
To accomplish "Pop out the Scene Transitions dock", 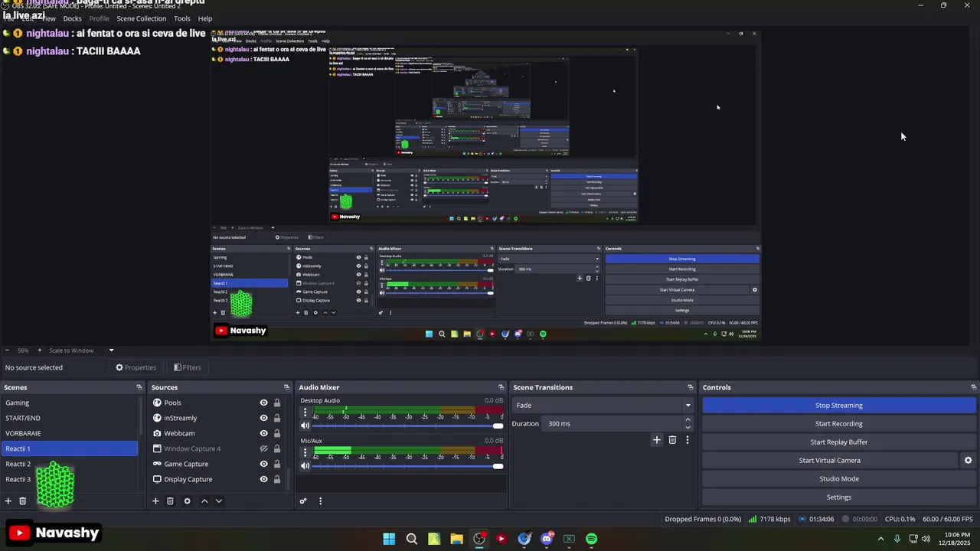I will pos(691,387).
